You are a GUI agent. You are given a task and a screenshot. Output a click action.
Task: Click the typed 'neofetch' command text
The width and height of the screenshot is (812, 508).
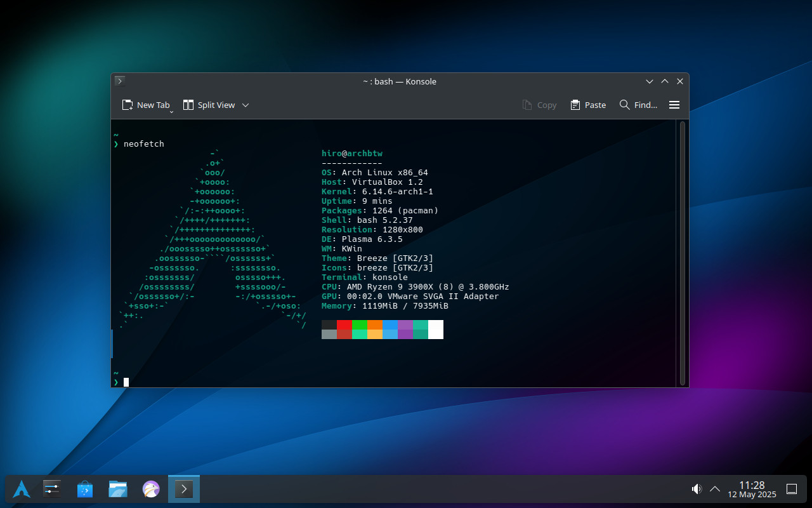(x=144, y=144)
